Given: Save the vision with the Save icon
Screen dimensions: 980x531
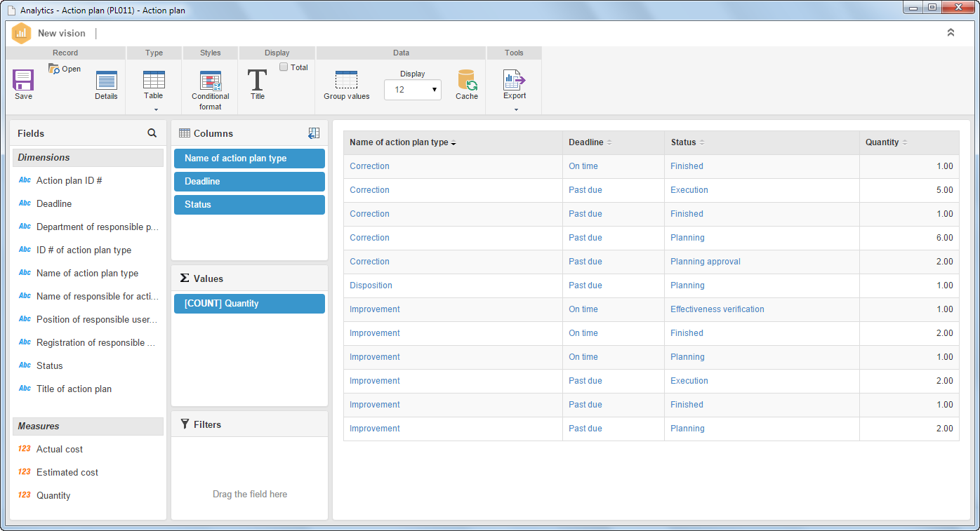Looking at the screenshot, I should point(23,80).
